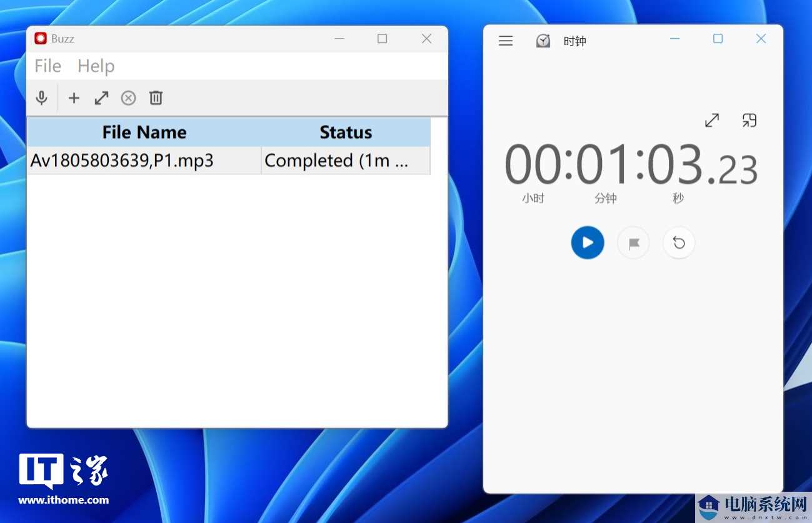Image resolution: width=812 pixels, height=523 pixels.
Task: Close the Clock window
Action: click(761, 39)
